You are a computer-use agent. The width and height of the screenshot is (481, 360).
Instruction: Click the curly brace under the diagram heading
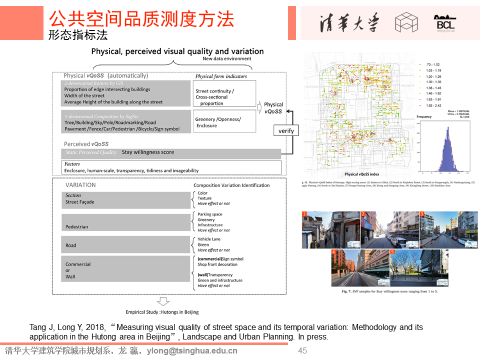pos(172,65)
